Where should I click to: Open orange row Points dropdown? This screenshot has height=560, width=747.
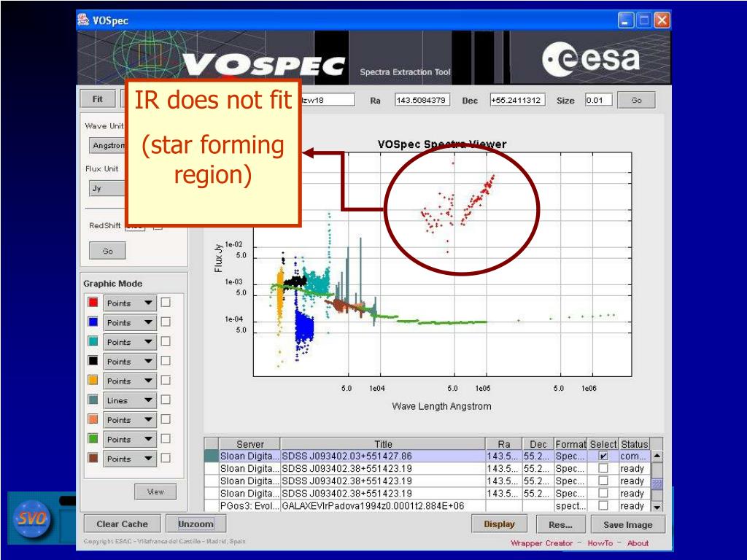[x=130, y=381]
